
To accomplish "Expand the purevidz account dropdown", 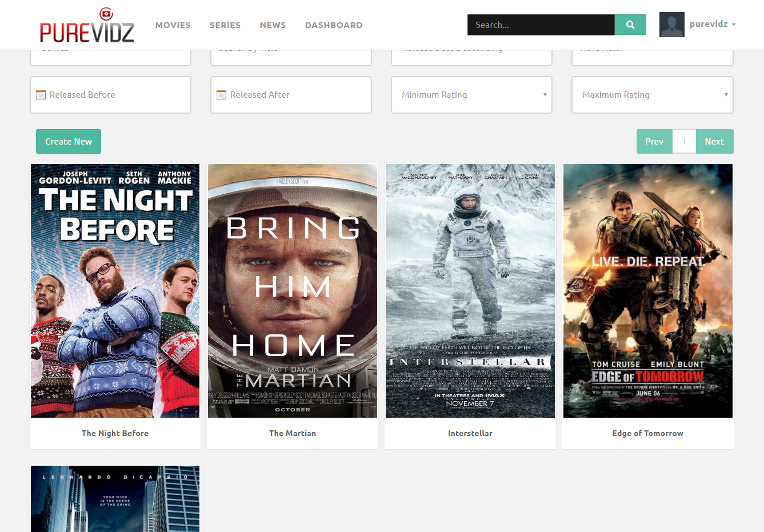I will coord(713,24).
